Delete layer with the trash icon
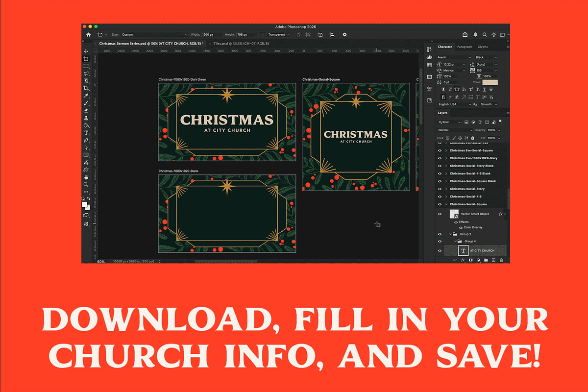Viewport: 588px width, 392px height. tap(501, 260)
